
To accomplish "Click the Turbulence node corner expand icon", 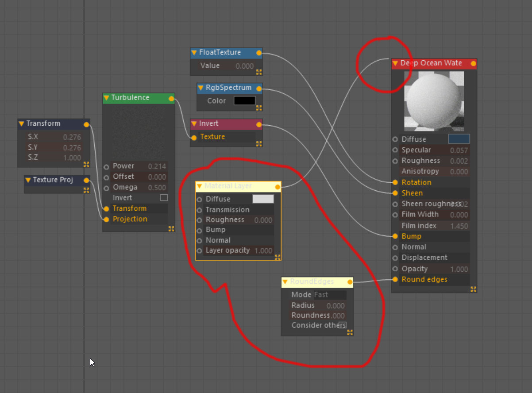I will point(171,228).
